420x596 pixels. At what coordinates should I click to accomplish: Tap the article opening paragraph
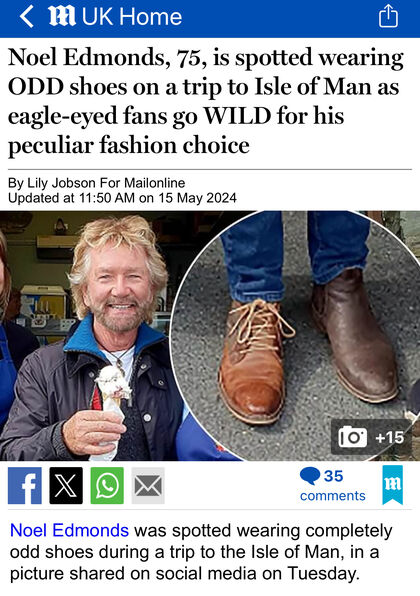(201, 552)
